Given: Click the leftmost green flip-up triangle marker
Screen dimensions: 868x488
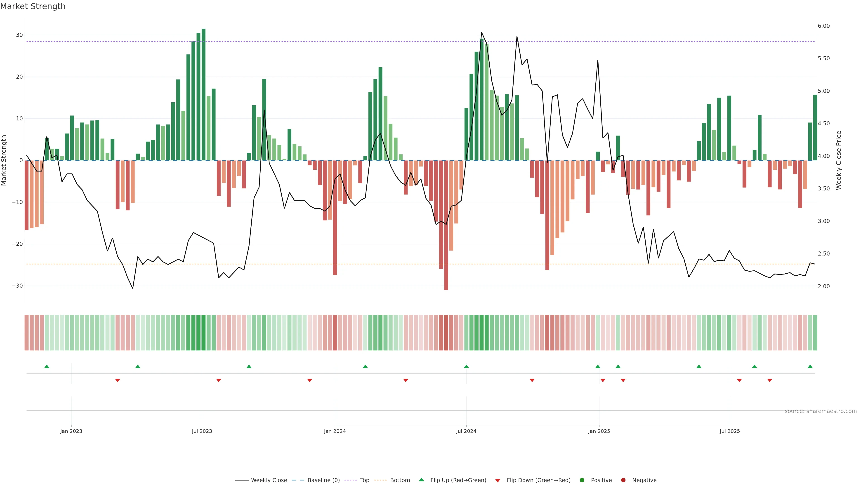Looking at the screenshot, I should 47,366.
